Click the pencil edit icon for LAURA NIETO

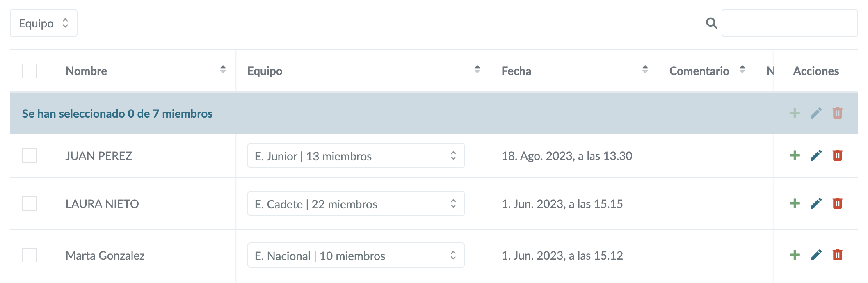tap(816, 203)
